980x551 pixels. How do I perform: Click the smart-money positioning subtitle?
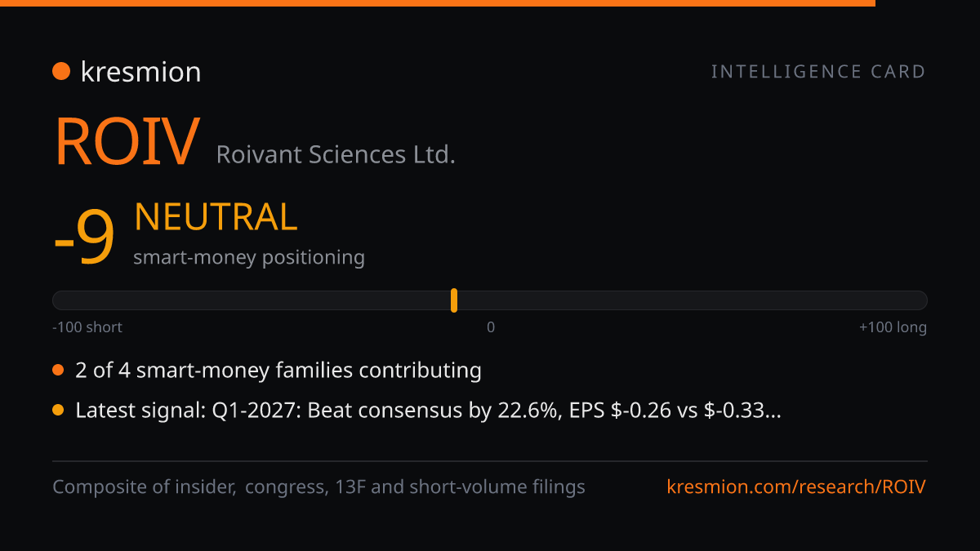point(249,257)
